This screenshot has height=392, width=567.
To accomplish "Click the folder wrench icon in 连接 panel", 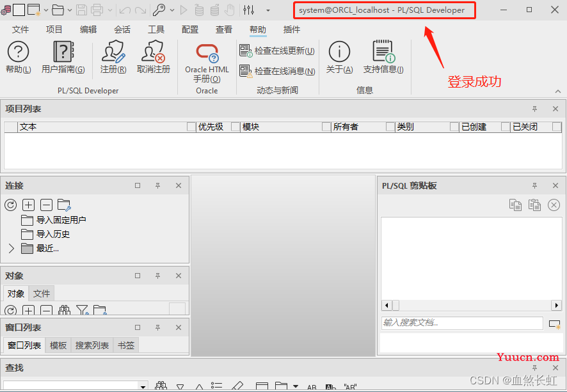I will (64, 205).
